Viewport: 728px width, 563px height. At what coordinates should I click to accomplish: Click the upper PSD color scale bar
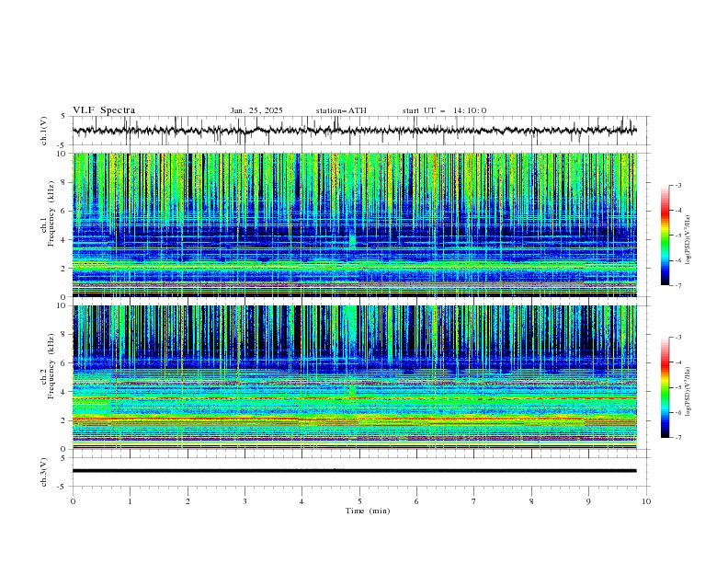[665, 236]
